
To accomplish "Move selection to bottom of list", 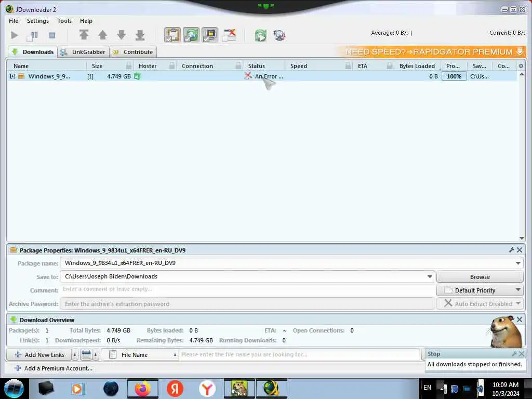I will tap(140, 35).
